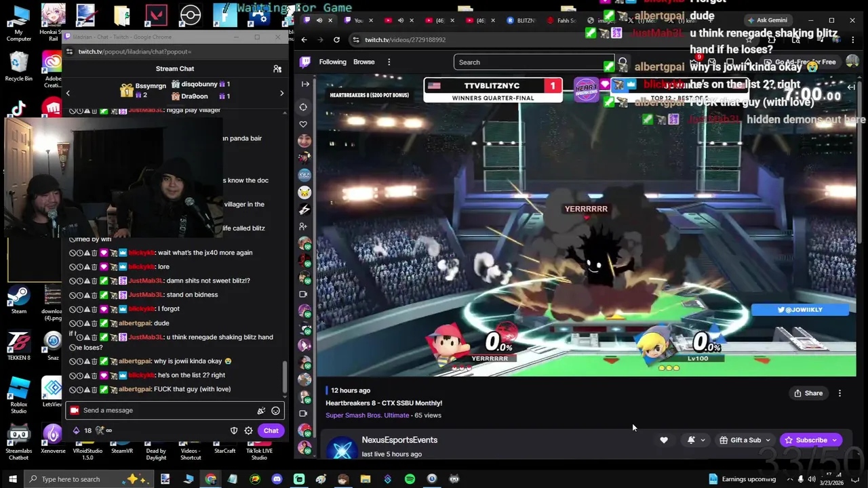Go to next gift leaderboard entry

click(282, 93)
